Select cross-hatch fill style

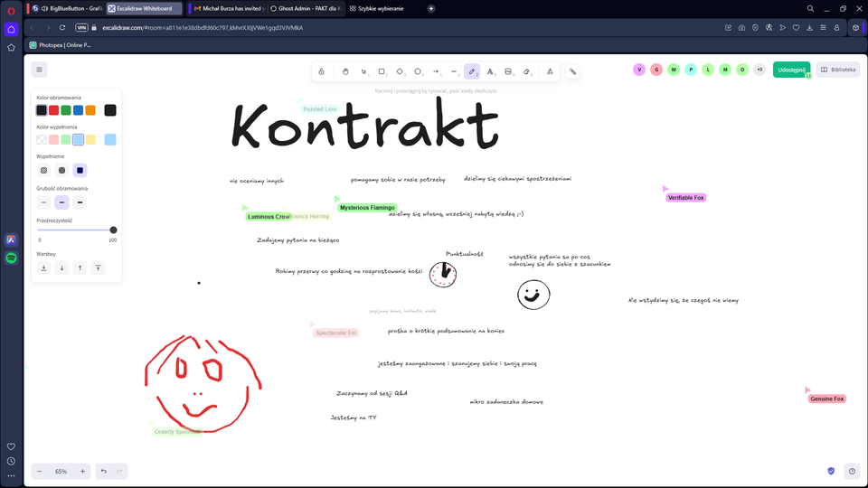tap(62, 171)
